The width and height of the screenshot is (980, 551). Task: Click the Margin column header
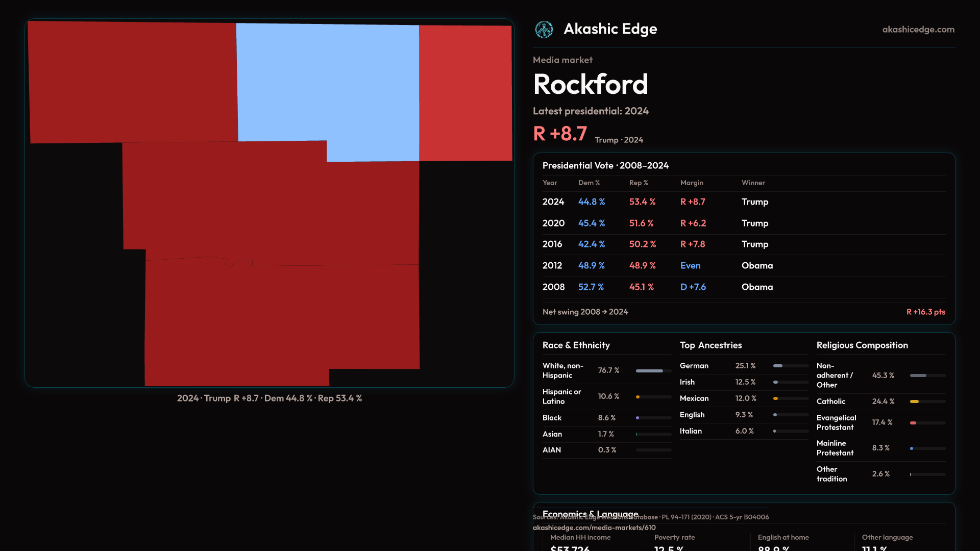click(692, 183)
